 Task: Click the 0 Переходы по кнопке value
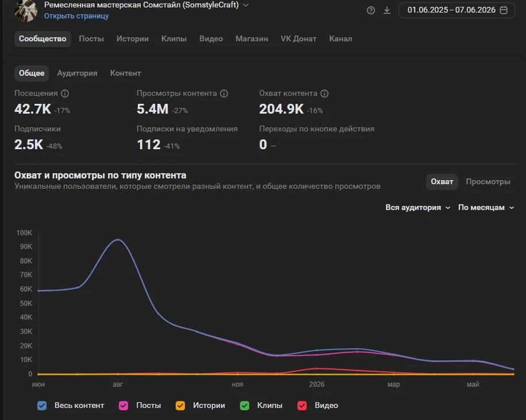click(x=263, y=145)
